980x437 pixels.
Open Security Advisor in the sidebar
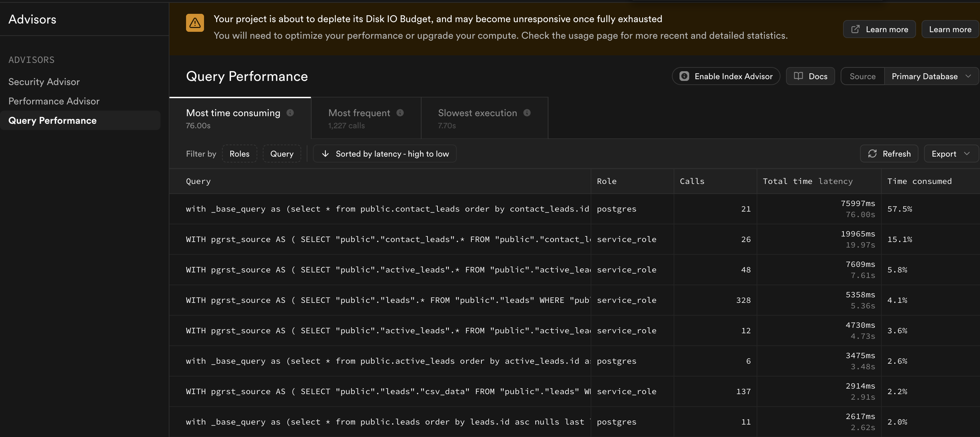point(44,82)
